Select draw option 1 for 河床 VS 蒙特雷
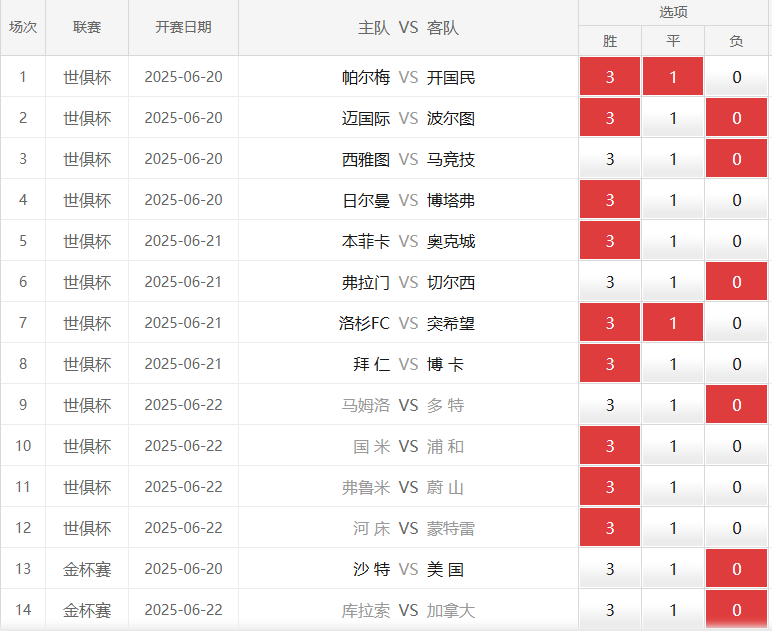 (673, 528)
